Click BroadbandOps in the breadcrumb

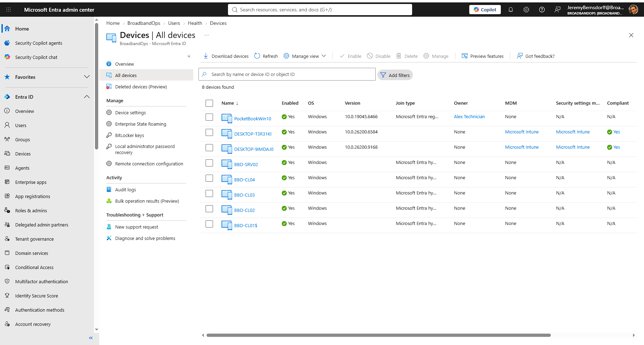pos(144,23)
